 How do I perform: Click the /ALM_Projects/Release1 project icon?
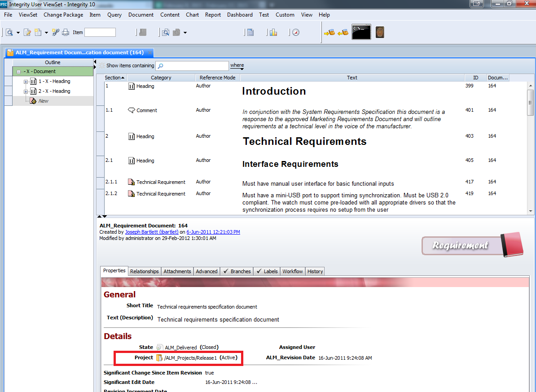pos(159,358)
